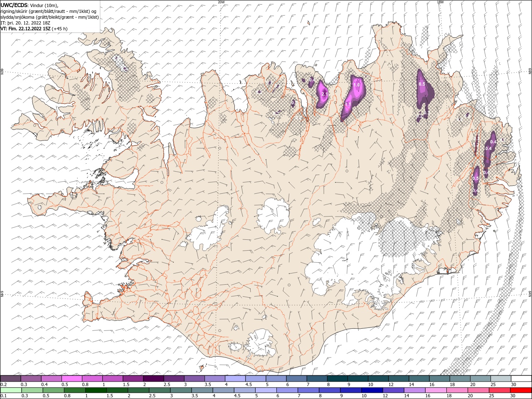Click the light blue 5 lower-scale swatch
This screenshot has height=399, width=532.
tap(266, 390)
